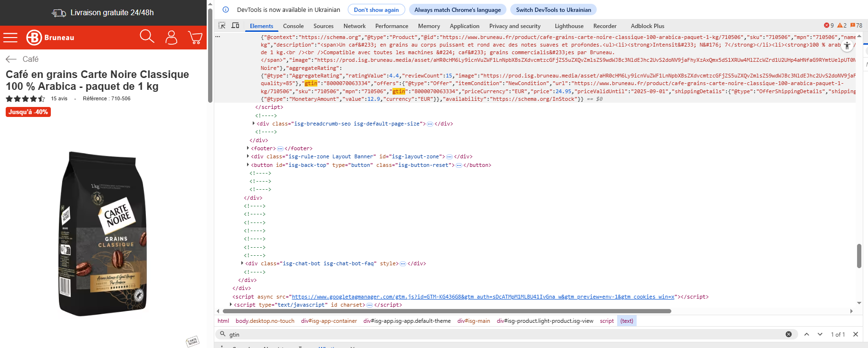Select html in the breadcrumb bar
Viewport: 868px width, 348px height.
(223, 321)
